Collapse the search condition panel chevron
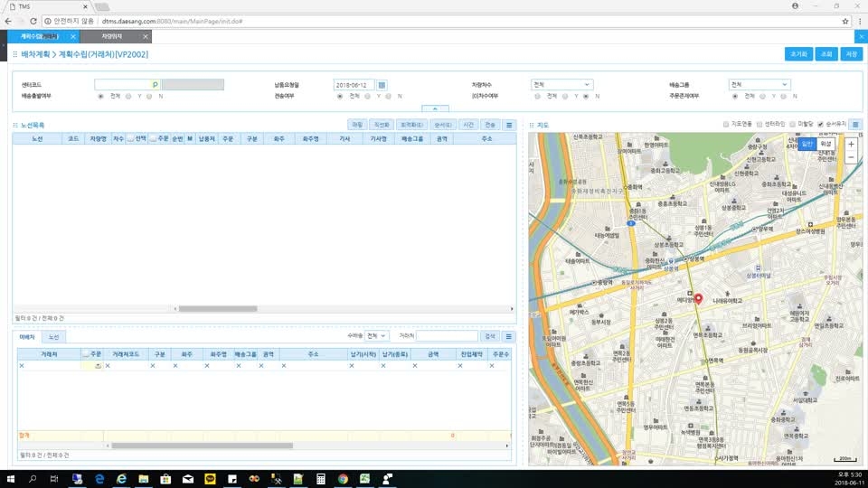868x488 pixels. tap(435, 108)
